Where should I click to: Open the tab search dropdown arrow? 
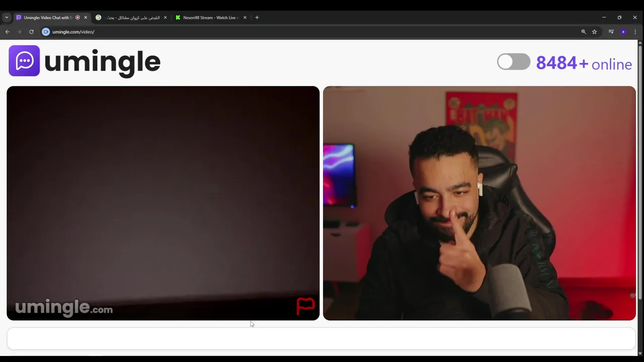tap(7, 18)
